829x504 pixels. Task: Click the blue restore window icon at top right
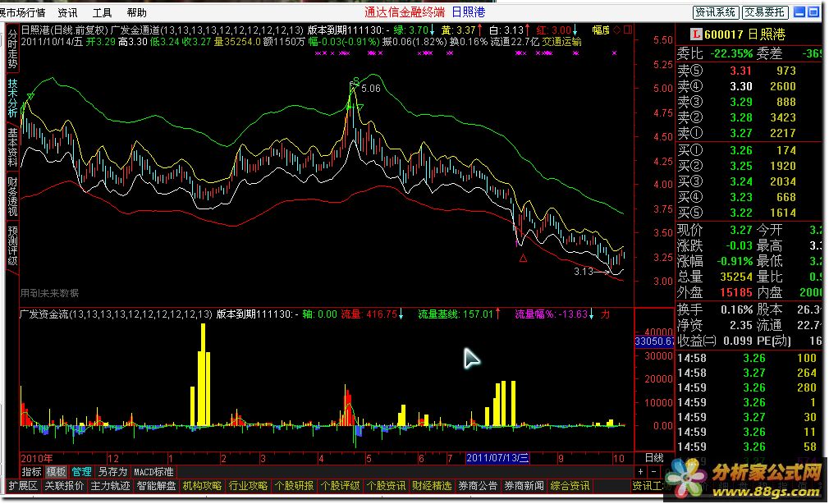(x=813, y=12)
